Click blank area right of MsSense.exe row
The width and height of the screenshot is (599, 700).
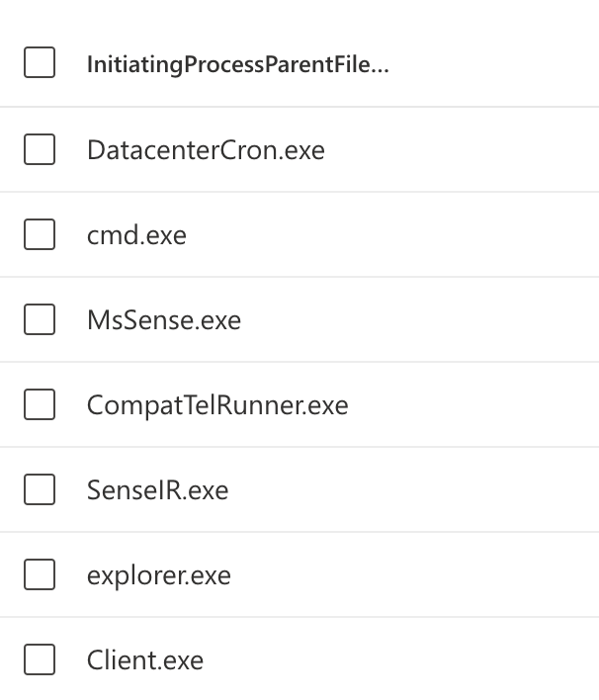tap(415, 320)
